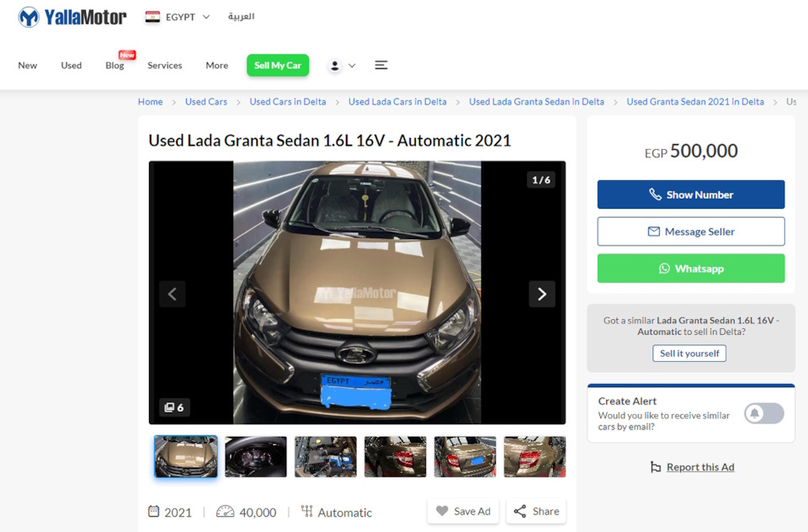Click the Save Ad button
Screen dimensions: 808x532
click(463, 512)
